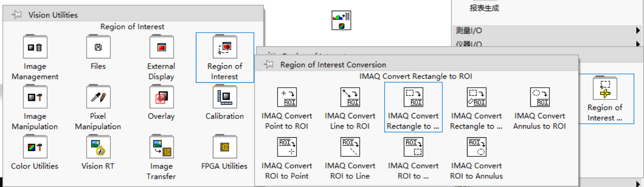The height and width of the screenshot is (187, 644).
Task: Select IMAQ Convert ROI to Annulus
Action: [476, 147]
